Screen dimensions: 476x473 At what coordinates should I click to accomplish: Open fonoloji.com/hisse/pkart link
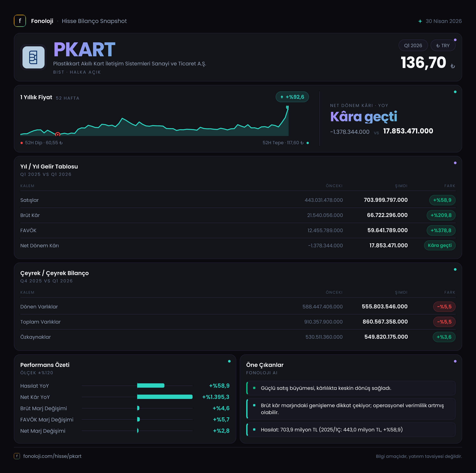click(x=52, y=456)
